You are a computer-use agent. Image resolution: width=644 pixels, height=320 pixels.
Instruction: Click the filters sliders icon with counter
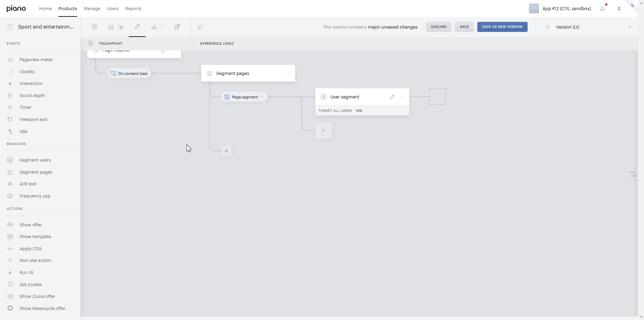tap(116, 27)
